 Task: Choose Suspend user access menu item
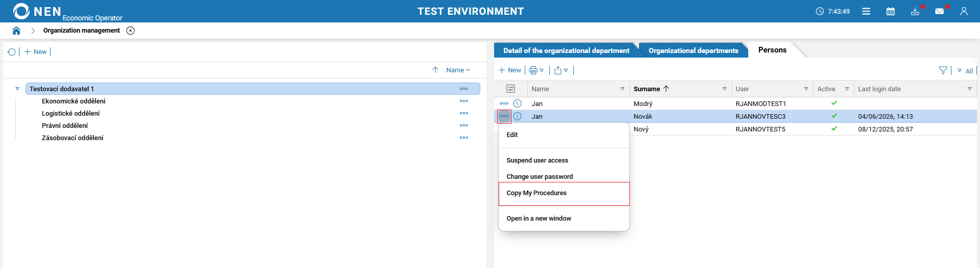(563, 160)
